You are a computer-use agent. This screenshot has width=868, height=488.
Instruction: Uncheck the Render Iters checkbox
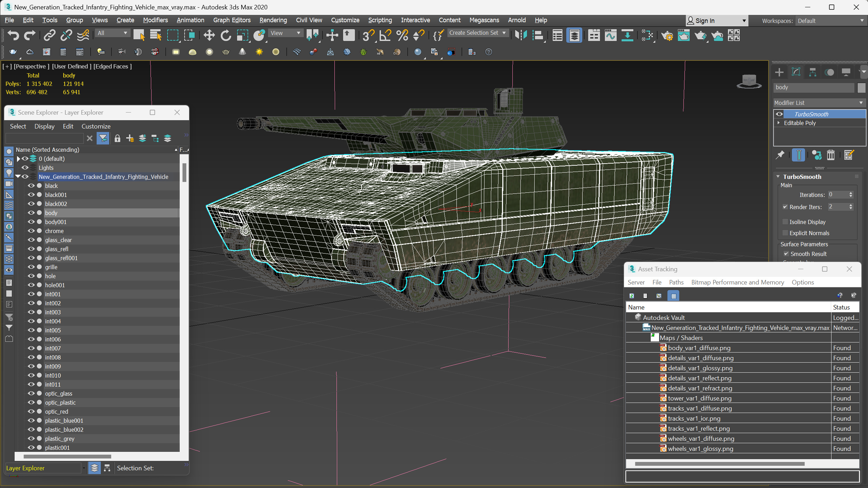[x=785, y=207]
